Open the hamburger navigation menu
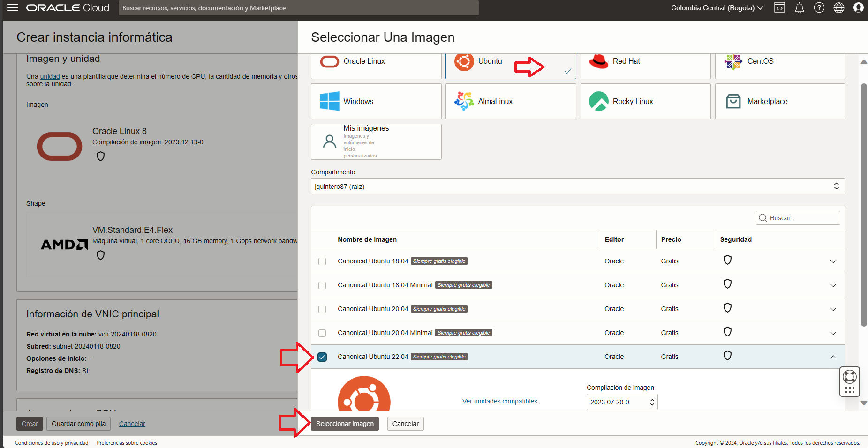The width and height of the screenshot is (868, 448). point(13,8)
